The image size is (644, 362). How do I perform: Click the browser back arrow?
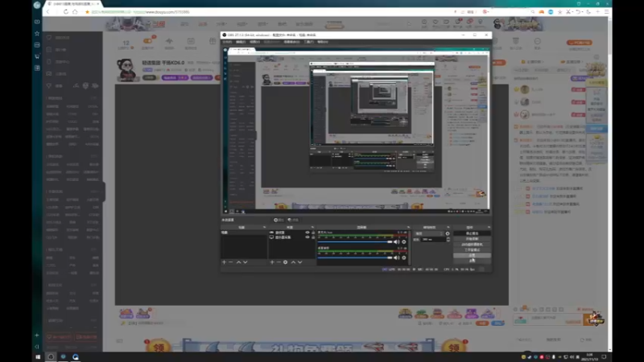point(48,12)
